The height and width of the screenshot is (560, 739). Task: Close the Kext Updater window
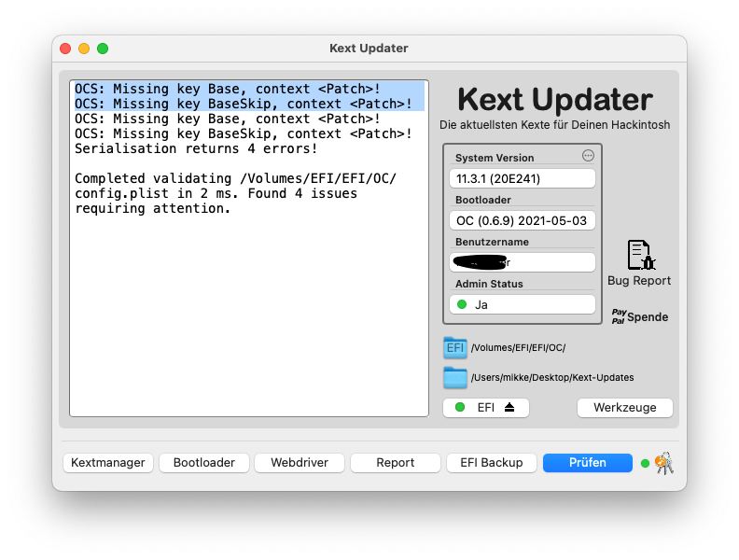[x=65, y=49]
